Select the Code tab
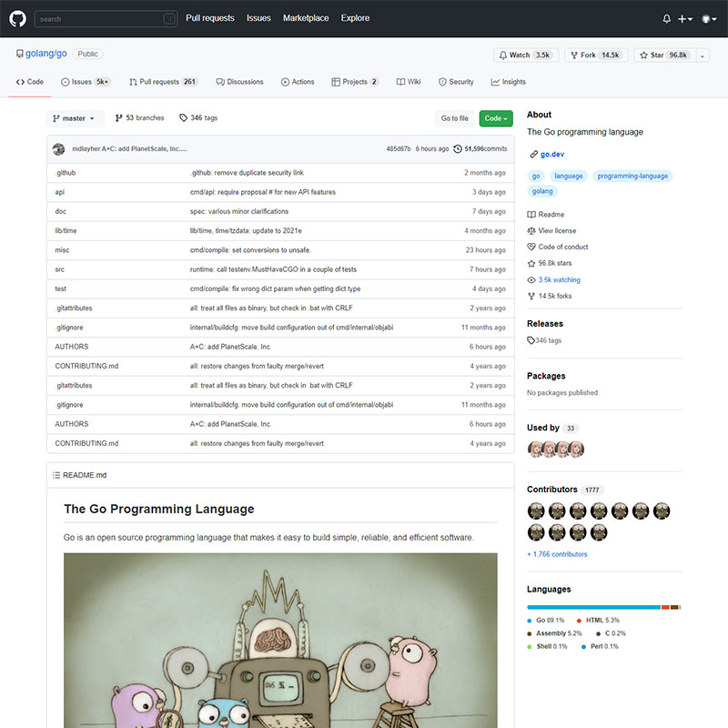The height and width of the screenshot is (728, 728). (x=30, y=82)
